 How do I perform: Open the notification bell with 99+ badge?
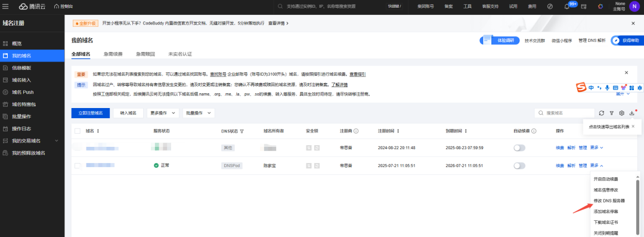[x=567, y=6]
